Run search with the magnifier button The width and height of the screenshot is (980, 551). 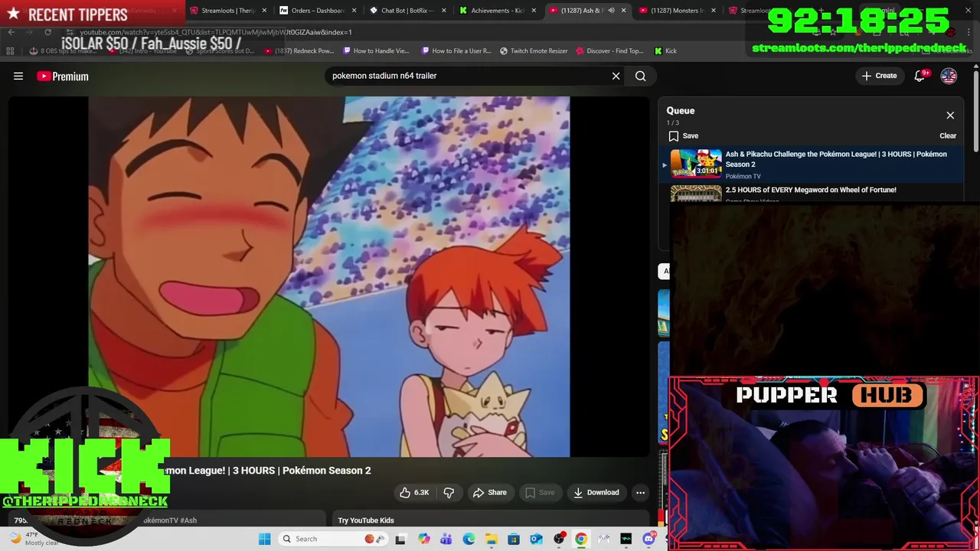pos(641,76)
